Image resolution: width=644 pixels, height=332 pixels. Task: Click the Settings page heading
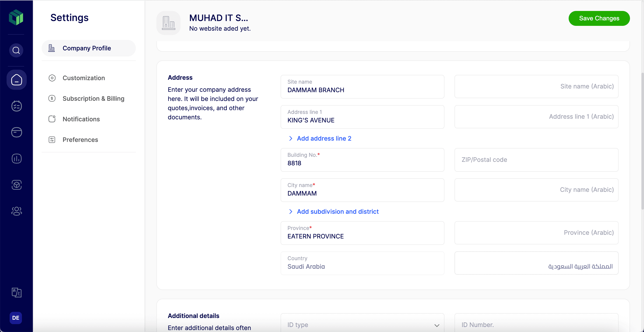69,18
